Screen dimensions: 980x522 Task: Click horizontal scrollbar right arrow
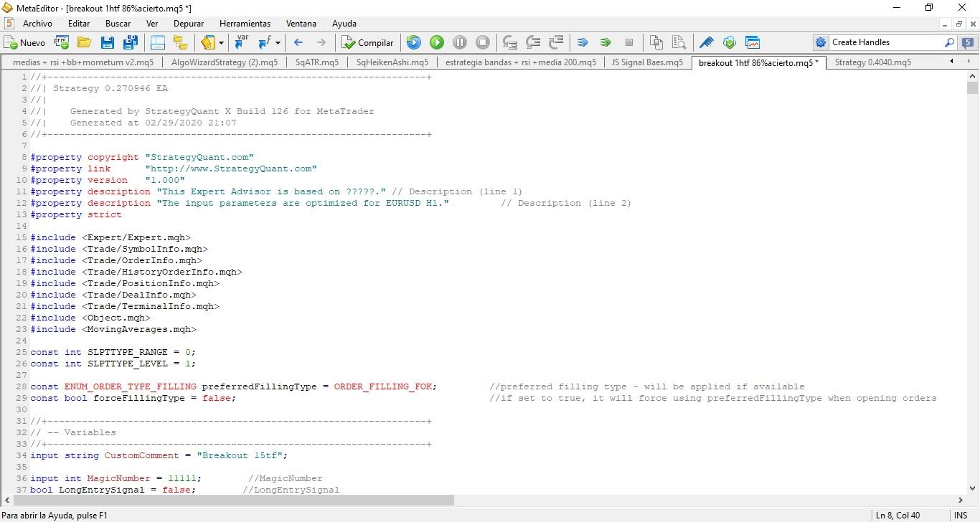coord(961,500)
